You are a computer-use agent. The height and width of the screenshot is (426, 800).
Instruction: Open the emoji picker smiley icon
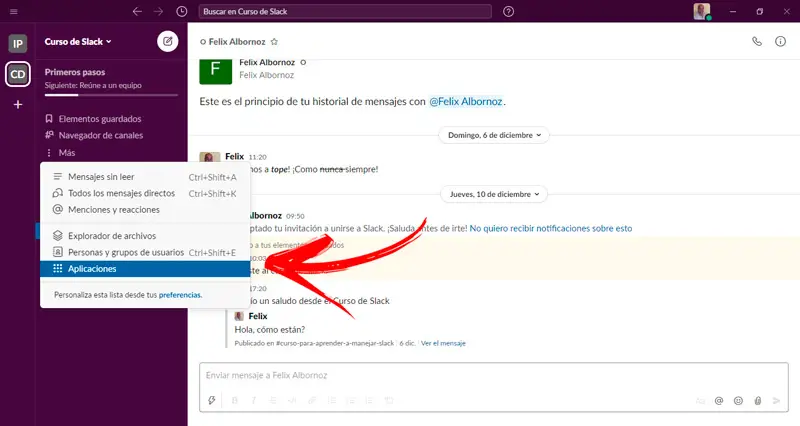coord(738,400)
